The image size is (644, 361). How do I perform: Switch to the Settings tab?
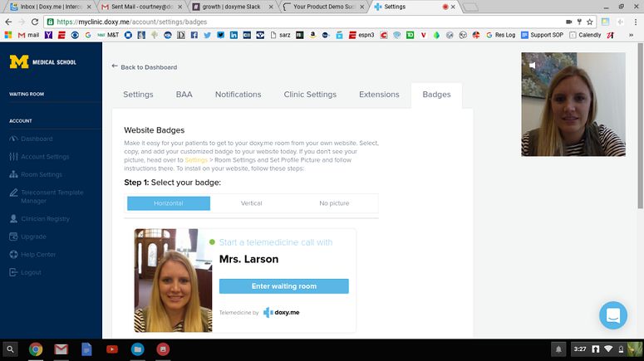coord(138,95)
